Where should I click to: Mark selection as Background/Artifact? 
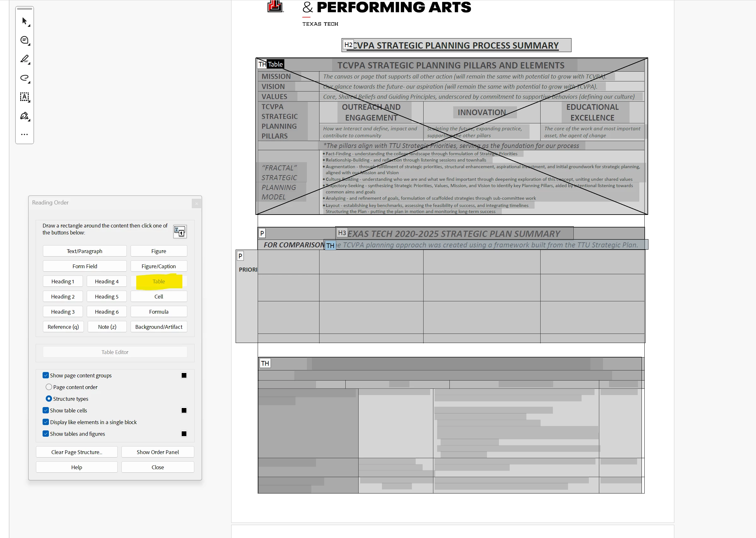(x=159, y=327)
